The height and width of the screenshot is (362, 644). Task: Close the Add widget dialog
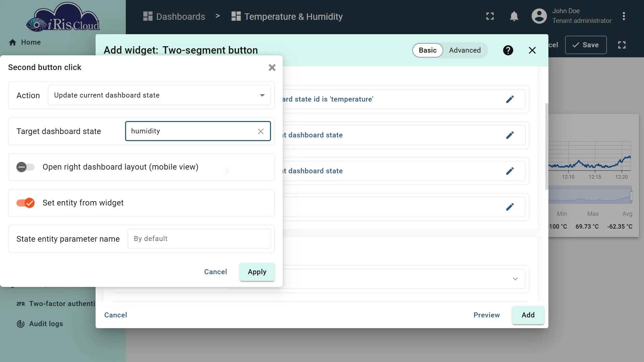click(532, 50)
